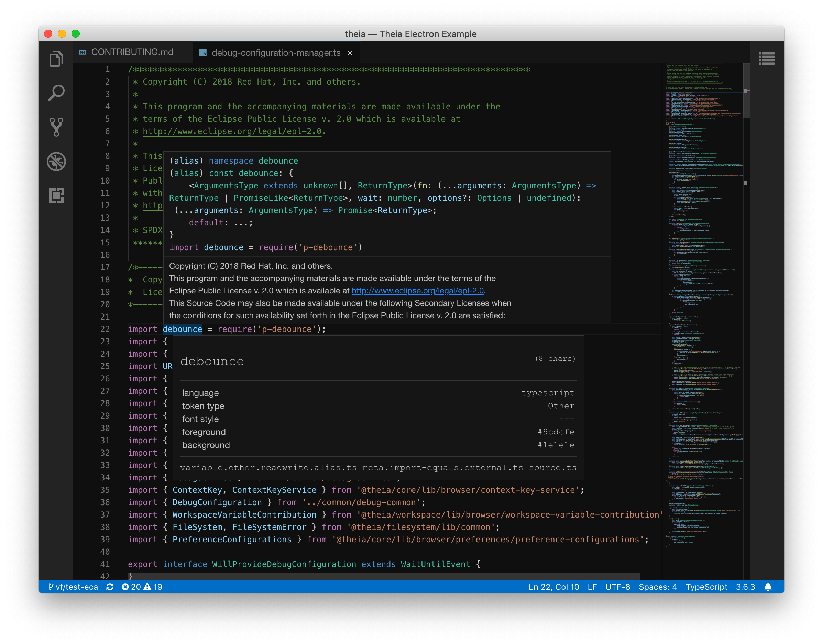Show problems by clicking the error count 20

click(131, 587)
